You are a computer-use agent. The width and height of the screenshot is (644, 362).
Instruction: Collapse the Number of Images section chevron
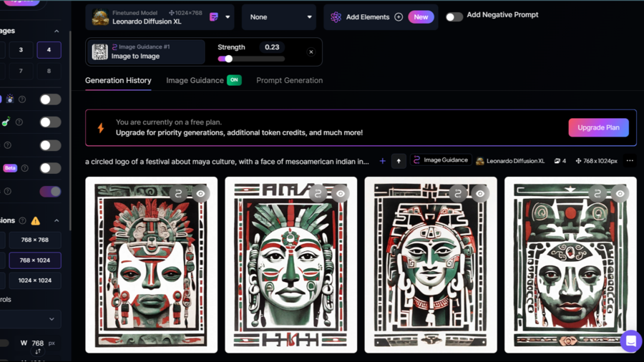[x=57, y=31]
